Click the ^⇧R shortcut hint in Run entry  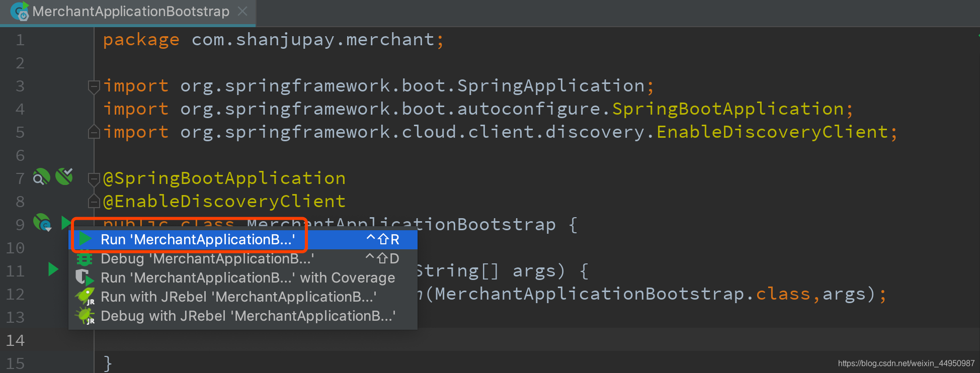[x=383, y=239]
